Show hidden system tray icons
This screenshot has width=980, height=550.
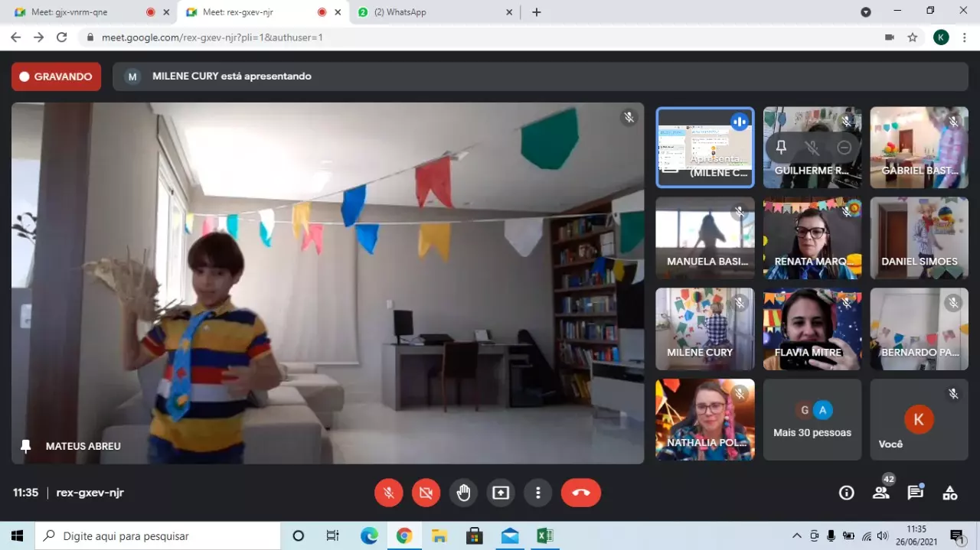pos(797,536)
